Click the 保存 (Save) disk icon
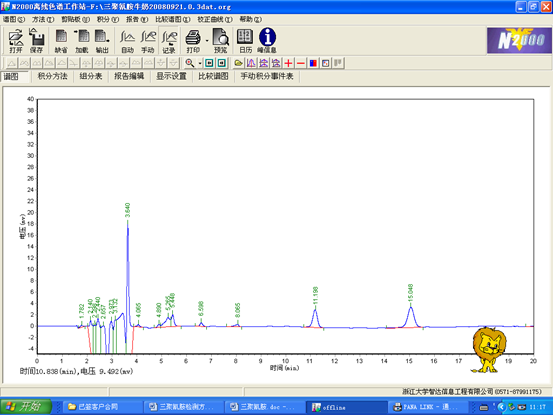The height and width of the screenshot is (415, 553). click(36, 41)
